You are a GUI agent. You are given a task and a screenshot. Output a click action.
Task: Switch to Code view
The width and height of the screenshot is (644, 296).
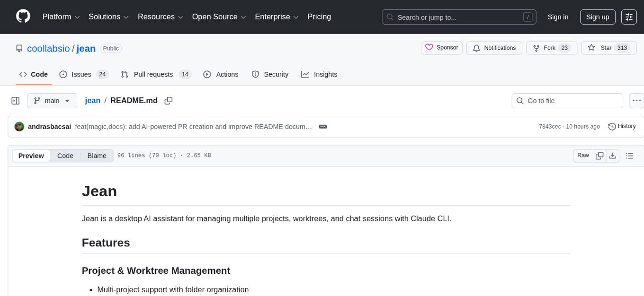click(x=65, y=156)
